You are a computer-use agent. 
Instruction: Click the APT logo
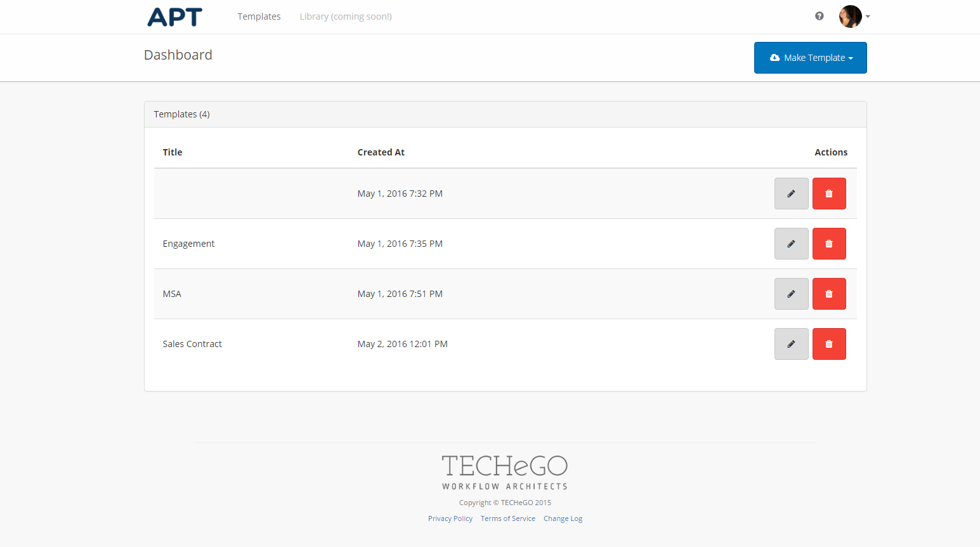click(174, 17)
